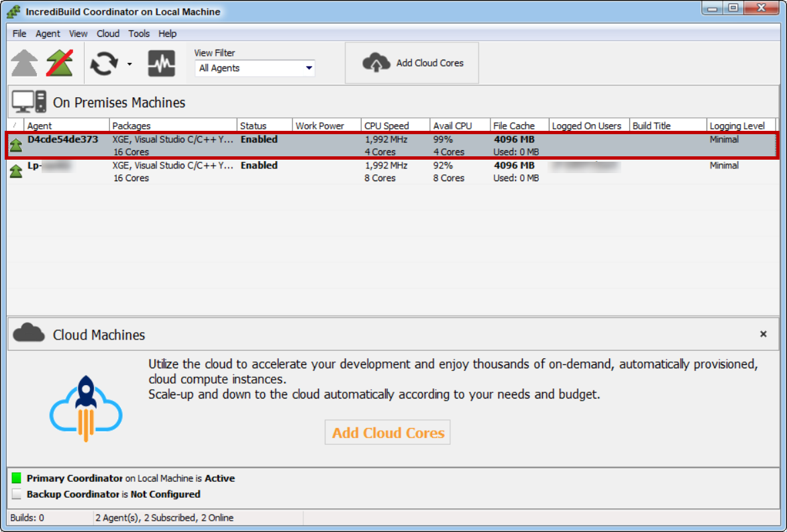Expand the refresh button dropdown arrow

pos(129,64)
